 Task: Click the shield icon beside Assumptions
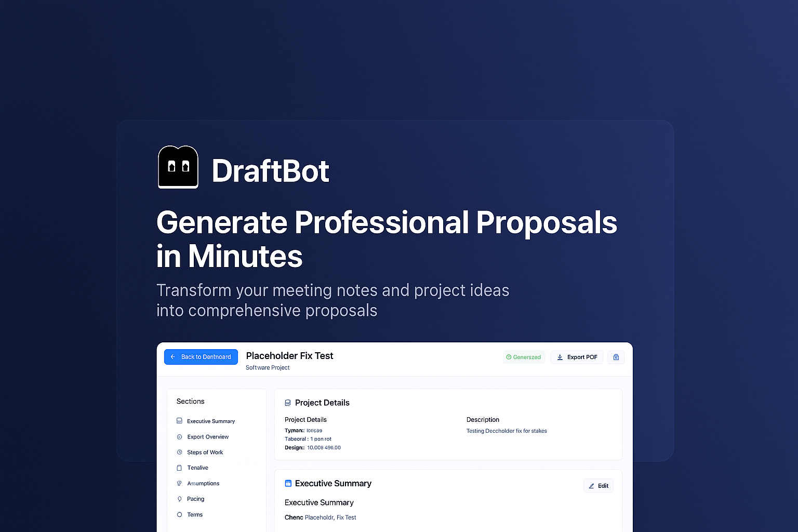tap(179, 483)
